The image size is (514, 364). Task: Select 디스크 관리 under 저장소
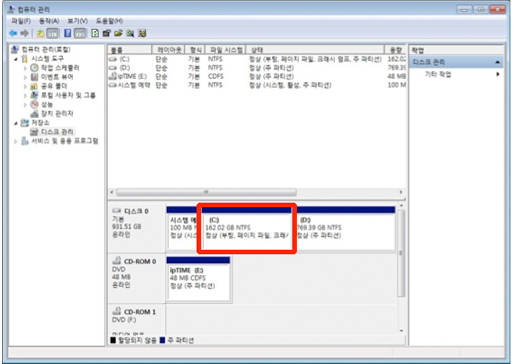click(x=57, y=132)
